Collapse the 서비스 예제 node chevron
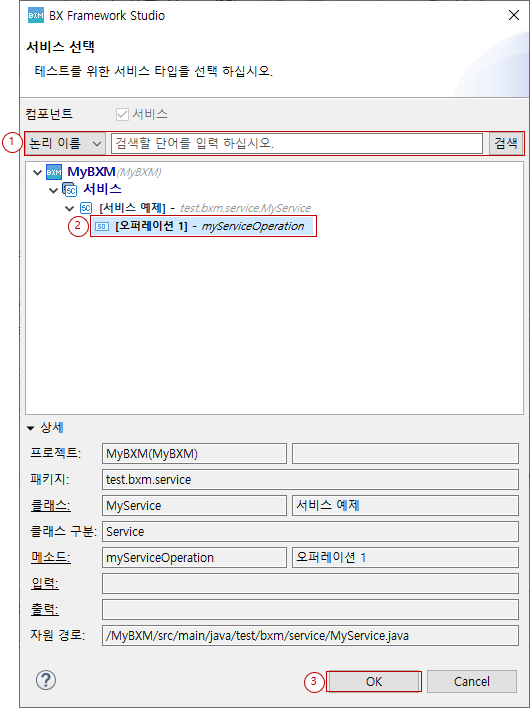Image resolution: width=530 pixels, height=708 pixels. pyautogui.click(x=70, y=209)
